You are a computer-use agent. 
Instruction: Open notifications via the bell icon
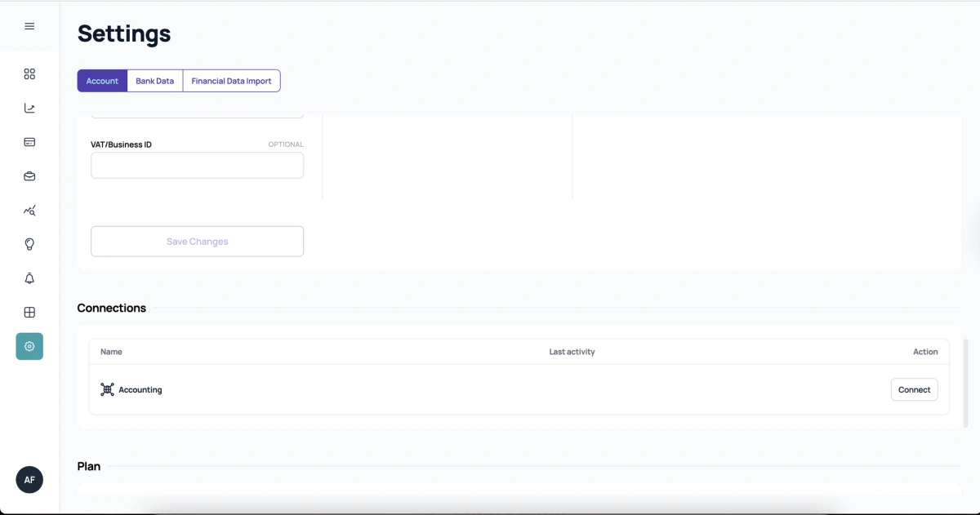tap(29, 278)
